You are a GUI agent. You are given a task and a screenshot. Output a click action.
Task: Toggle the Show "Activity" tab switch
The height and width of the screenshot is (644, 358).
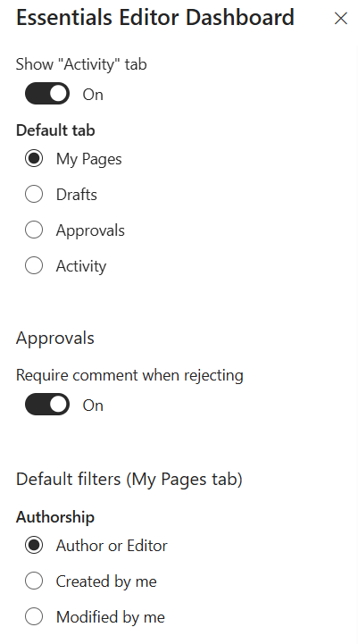47,94
